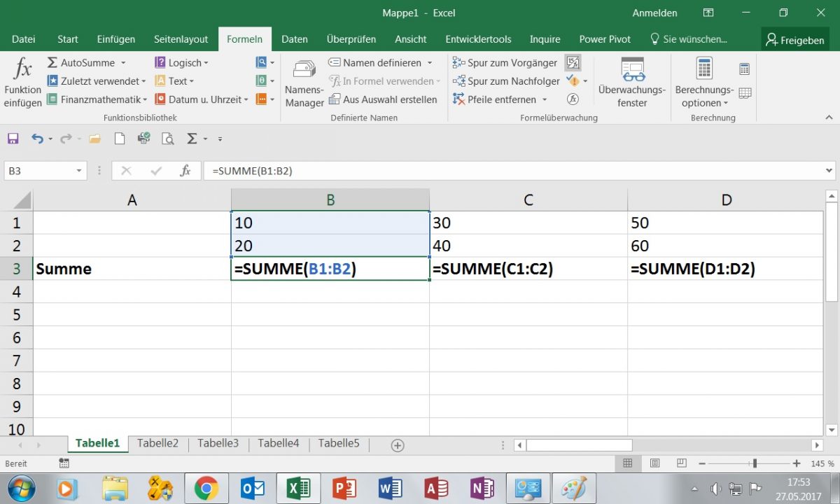
Task: Click the Freigeben button
Action: [x=795, y=39]
